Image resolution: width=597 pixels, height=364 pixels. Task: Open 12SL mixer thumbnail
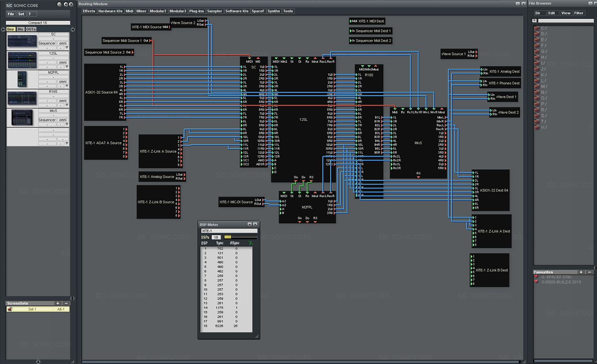pos(22,60)
